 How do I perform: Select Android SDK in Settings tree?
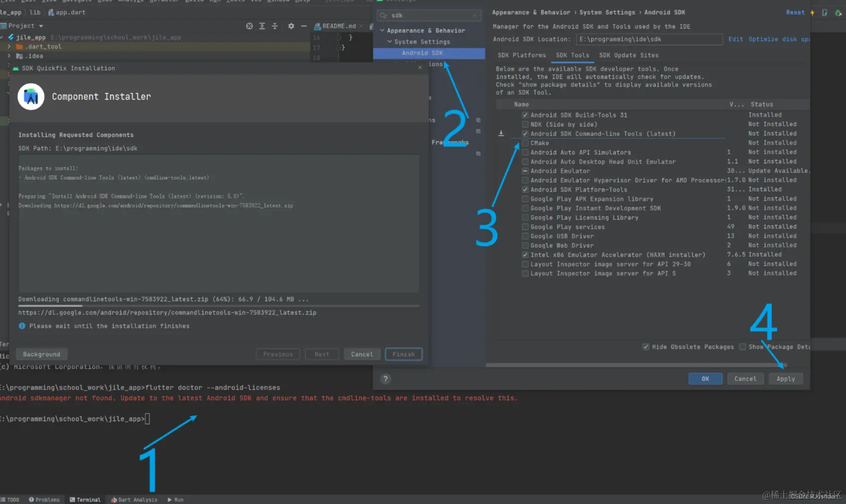tap(429, 53)
